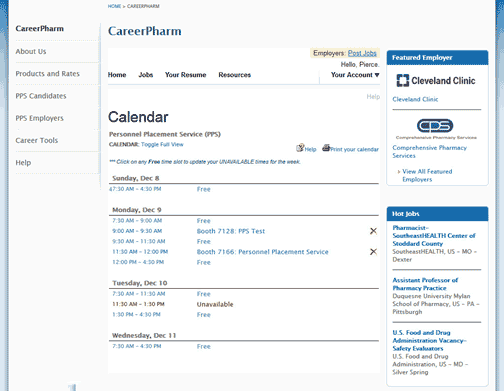Open About Us in sidebar
The height and width of the screenshot is (391, 504).
[x=31, y=51]
